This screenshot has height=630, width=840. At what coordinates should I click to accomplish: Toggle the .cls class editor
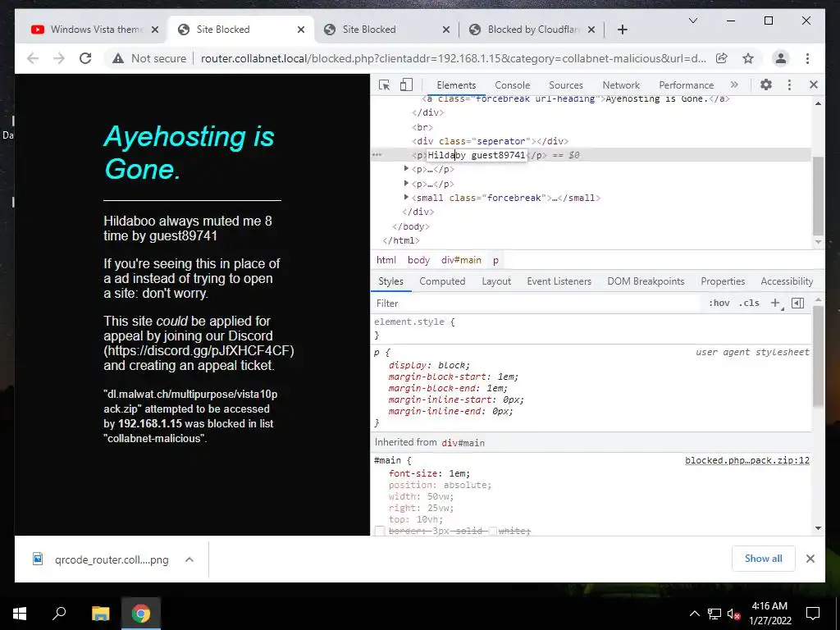click(x=749, y=304)
